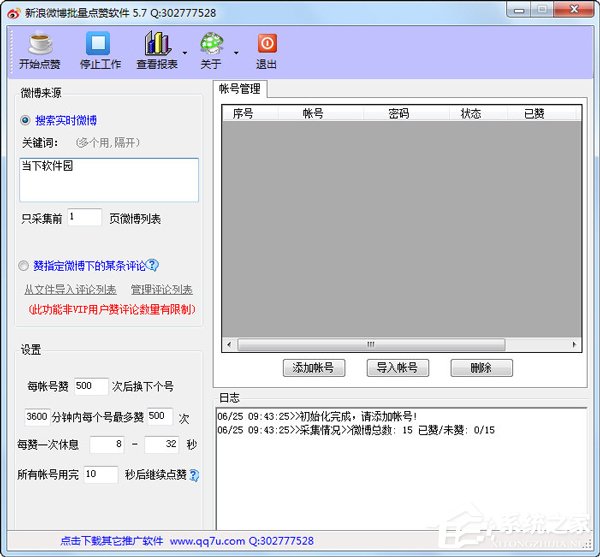Image resolution: width=600 pixels, height=557 pixels.
Task: Click the 开始点赞 coffee cup icon
Action: point(40,43)
